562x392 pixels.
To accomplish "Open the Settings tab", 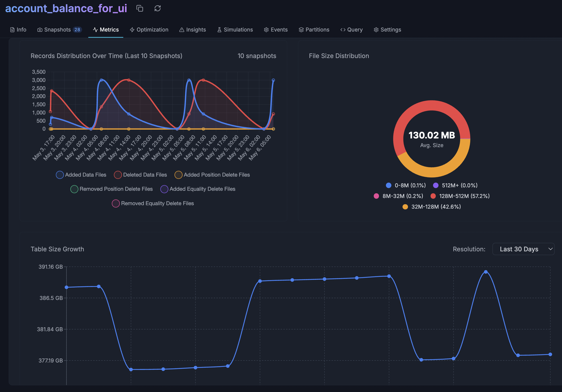I will (387, 30).
